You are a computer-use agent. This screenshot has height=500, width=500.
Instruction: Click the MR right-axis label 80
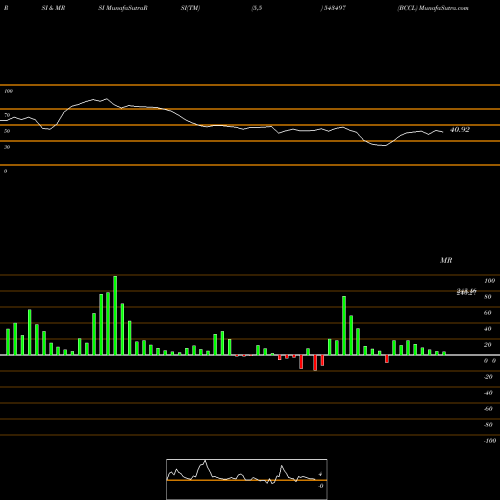click(x=488, y=297)
